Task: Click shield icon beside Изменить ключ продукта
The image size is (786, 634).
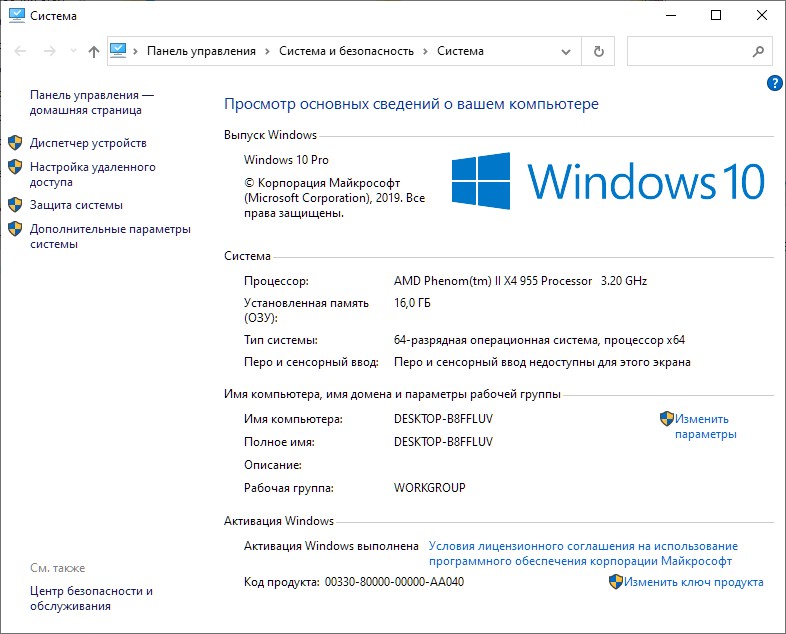Action: pyautogui.click(x=616, y=581)
